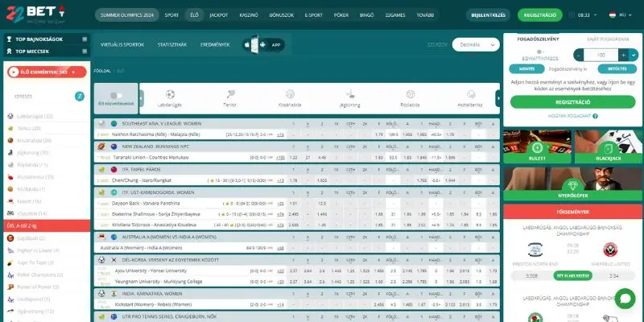Click odds 4.46 for Counties Manukau
The height and width of the screenshot is (322, 644).
pyautogui.click(x=321, y=157)
